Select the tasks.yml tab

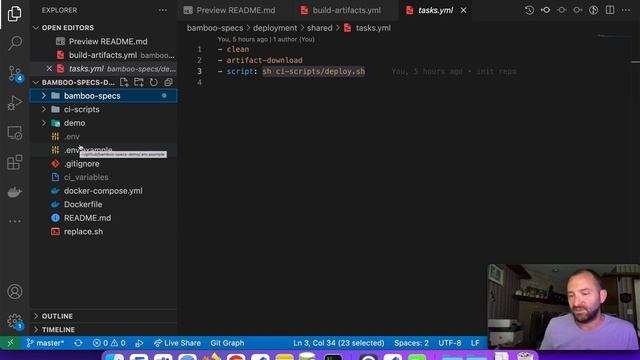(435, 11)
